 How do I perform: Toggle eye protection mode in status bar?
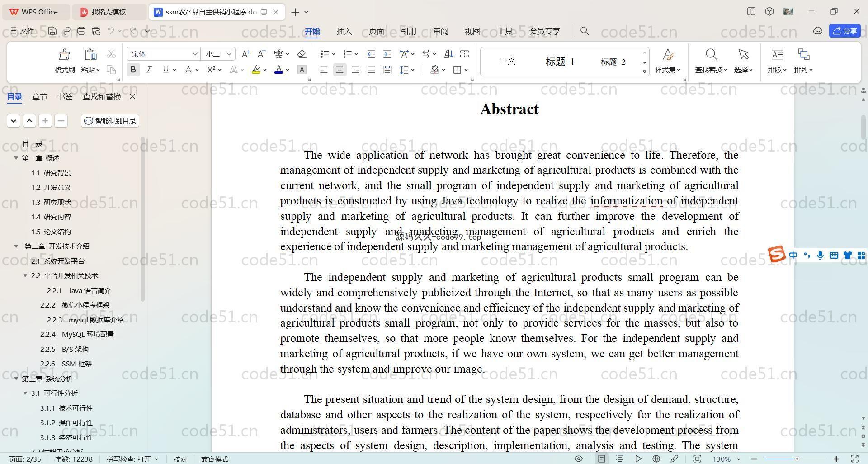coord(578,459)
